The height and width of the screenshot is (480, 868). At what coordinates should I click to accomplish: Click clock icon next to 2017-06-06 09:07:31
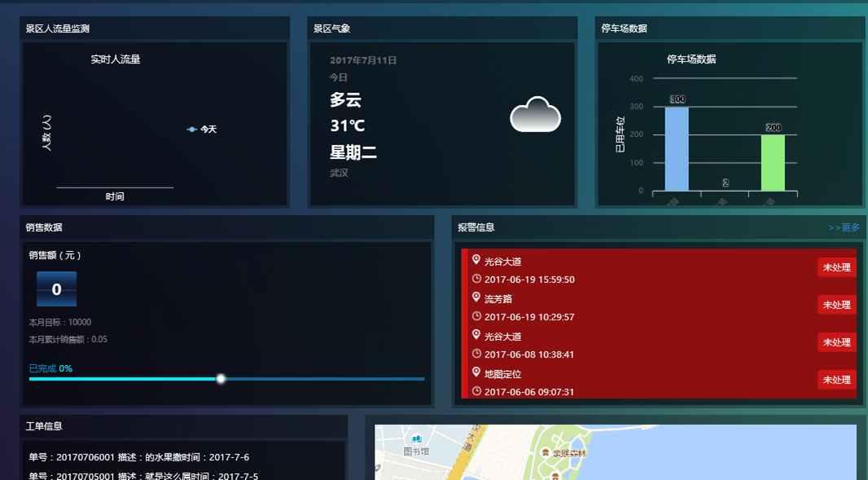click(476, 391)
